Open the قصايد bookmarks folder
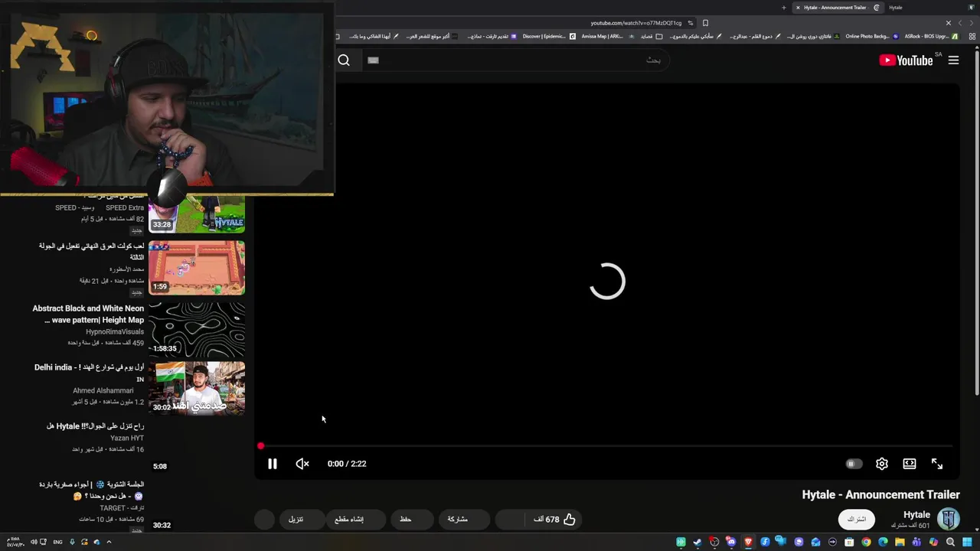Image resolution: width=980 pixels, height=551 pixels. click(x=652, y=36)
